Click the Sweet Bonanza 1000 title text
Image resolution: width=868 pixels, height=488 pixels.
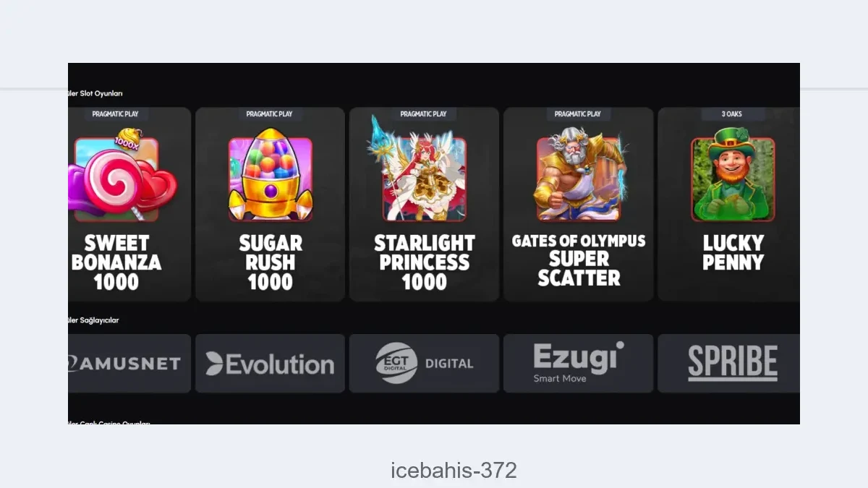116,262
